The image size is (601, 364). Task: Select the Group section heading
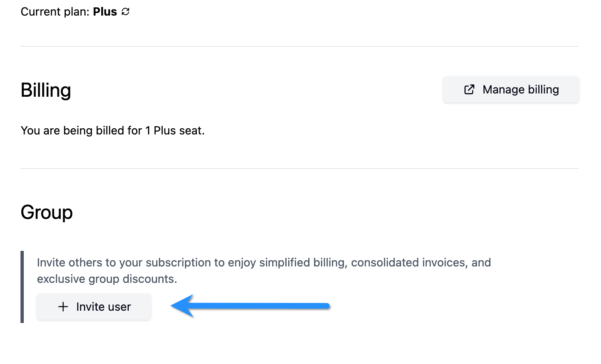coord(46,212)
